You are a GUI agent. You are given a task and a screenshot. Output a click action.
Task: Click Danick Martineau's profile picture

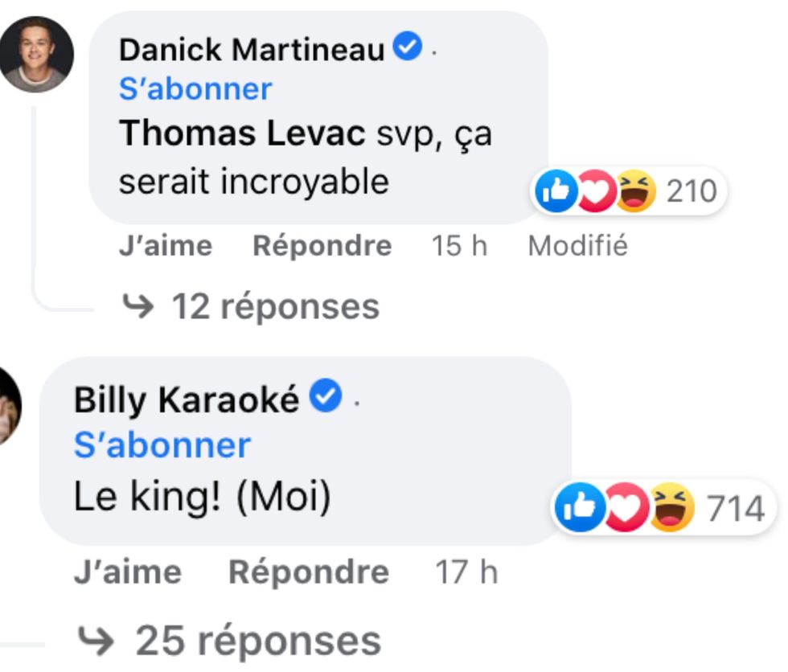[x=37, y=55]
